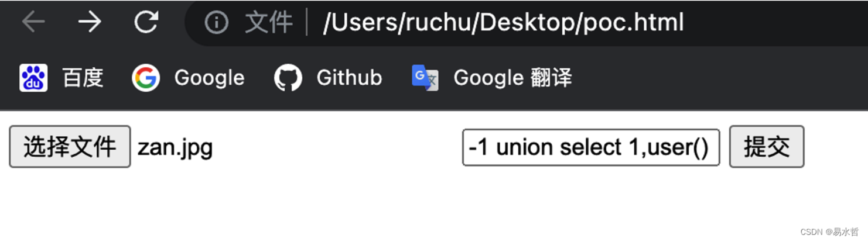Go forward with the forward arrow
The image size is (868, 242).
point(89,22)
